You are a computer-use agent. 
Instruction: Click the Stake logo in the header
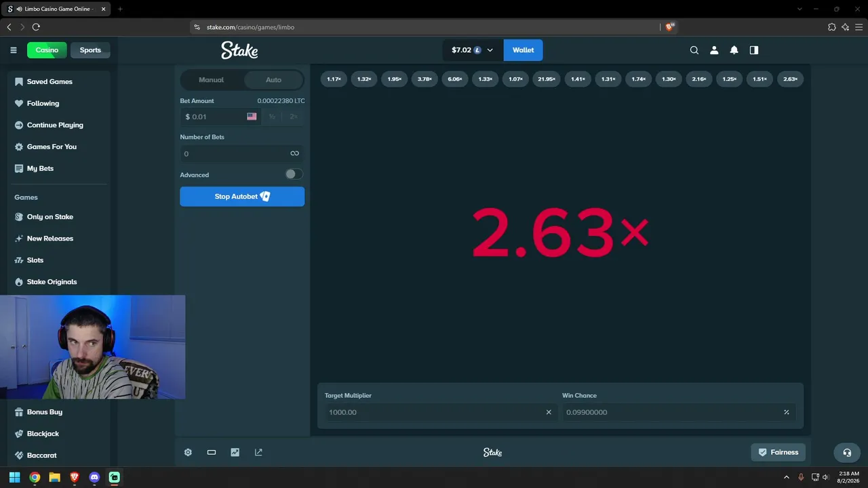click(x=239, y=50)
